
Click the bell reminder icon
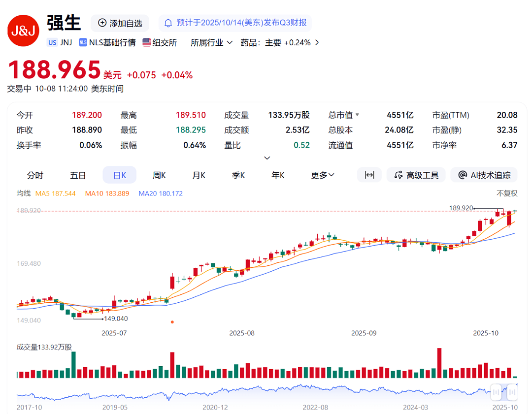click(168, 23)
